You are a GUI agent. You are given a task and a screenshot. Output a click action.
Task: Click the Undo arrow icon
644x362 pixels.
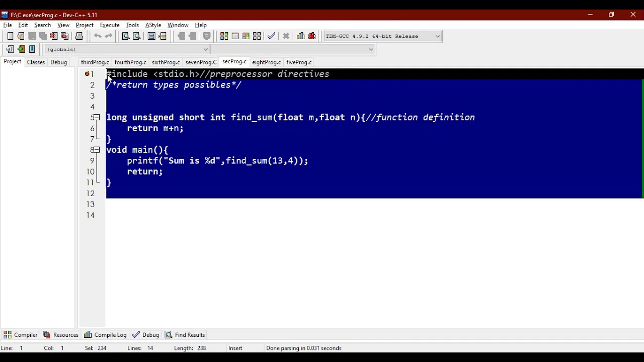(x=98, y=36)
